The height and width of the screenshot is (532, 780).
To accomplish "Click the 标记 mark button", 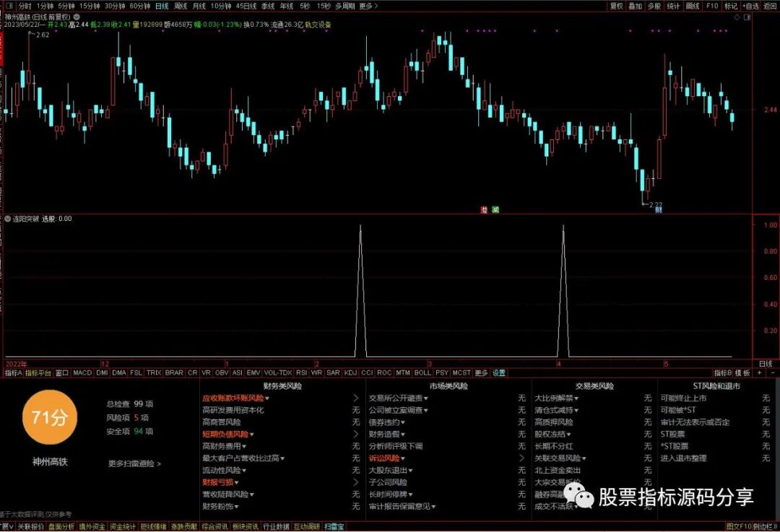I will (731, 6).
